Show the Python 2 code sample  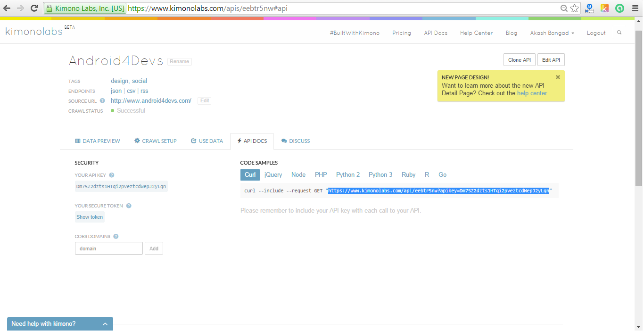(x=348, y=174)
